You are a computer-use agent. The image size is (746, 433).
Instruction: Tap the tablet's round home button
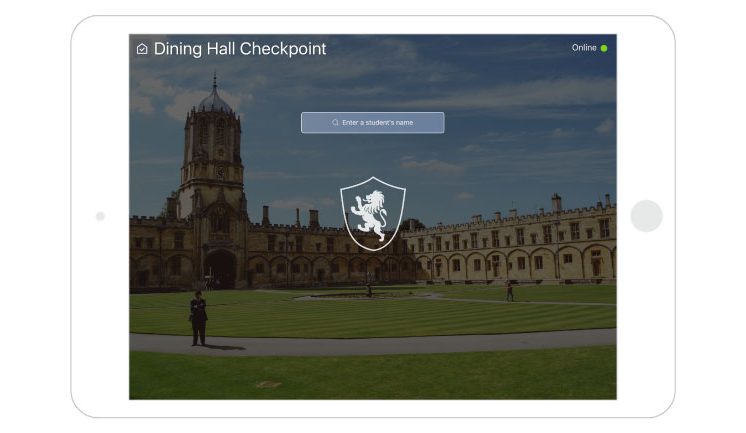click(646, 216)
